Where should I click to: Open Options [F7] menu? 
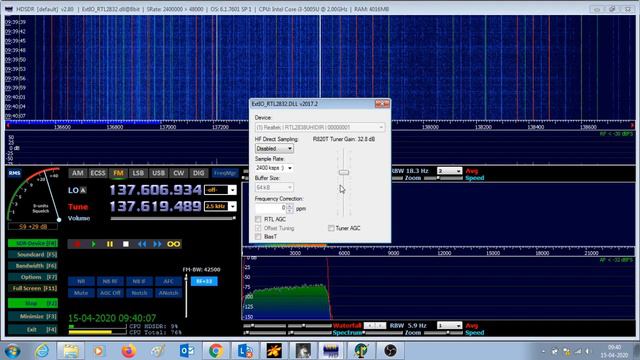click(33, 277)
